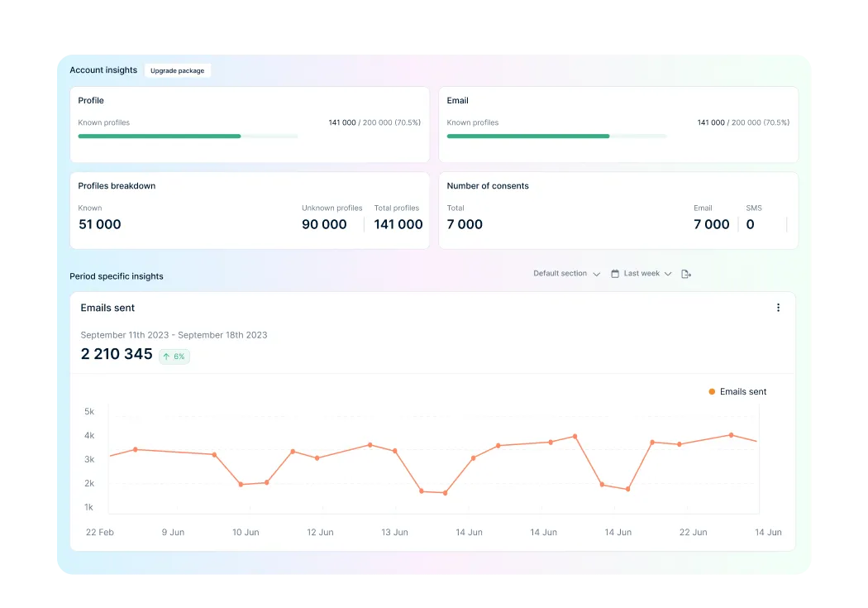
Task: Click the 2 210 345 emails sent total
Action: click(x=117, y=354)
